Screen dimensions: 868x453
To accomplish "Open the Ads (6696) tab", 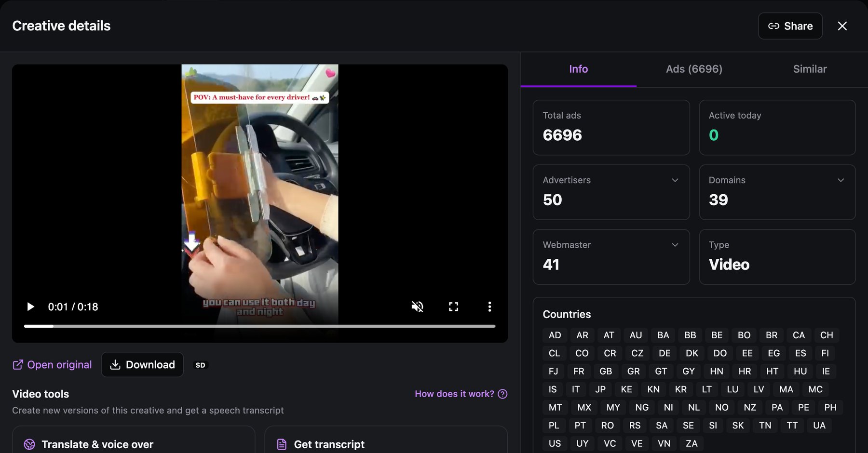I will coord(694,69).
